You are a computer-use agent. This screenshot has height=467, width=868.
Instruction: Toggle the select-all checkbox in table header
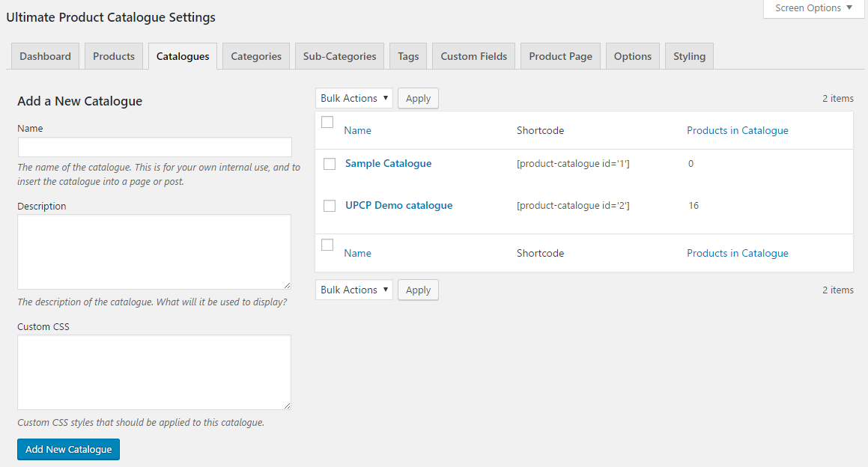tap(327, 123)
